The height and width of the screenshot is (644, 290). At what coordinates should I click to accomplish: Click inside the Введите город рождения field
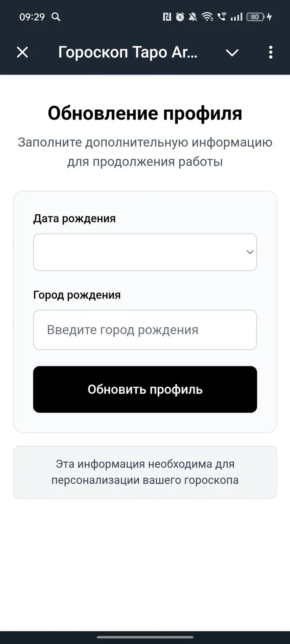tap(145, 330)
